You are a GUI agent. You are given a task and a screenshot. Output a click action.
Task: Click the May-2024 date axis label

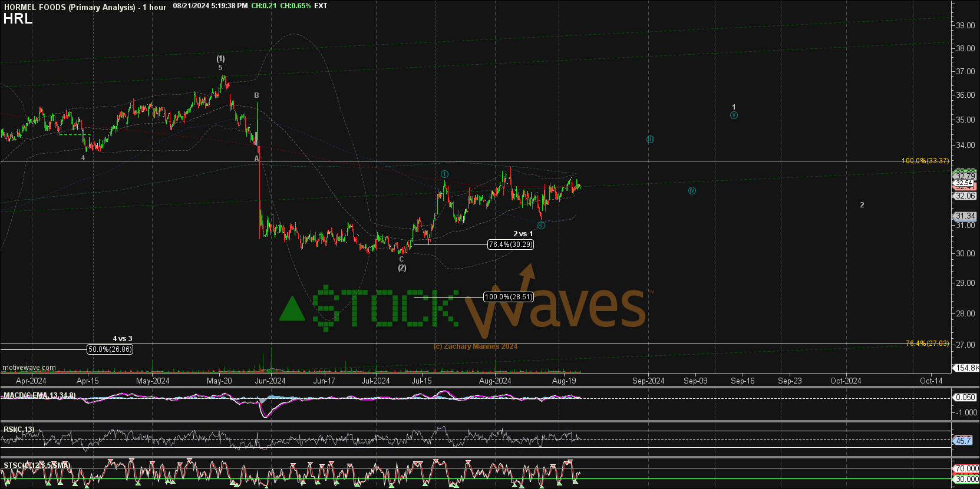[x=153, y=381]
